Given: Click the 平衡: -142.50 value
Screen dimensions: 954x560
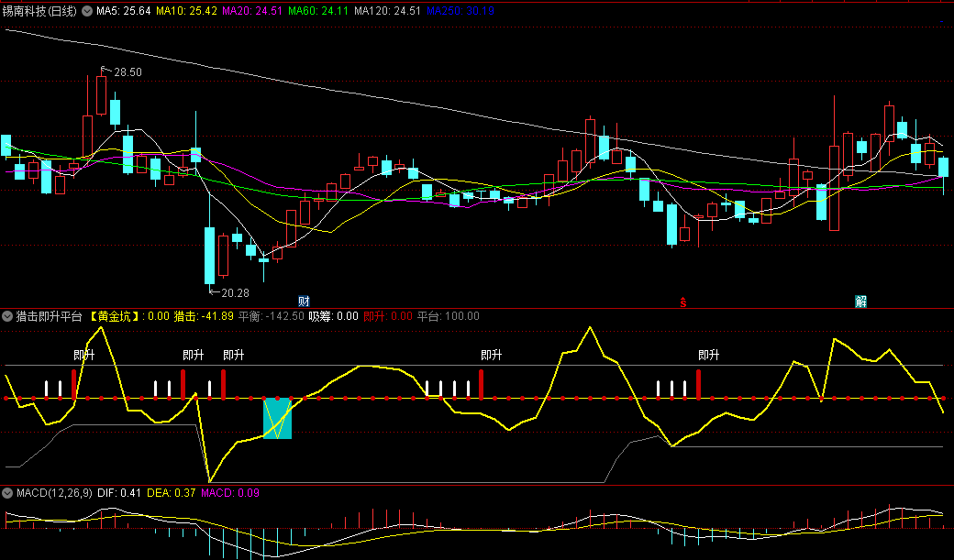Looking at the screenshot, I should (271, 316).
